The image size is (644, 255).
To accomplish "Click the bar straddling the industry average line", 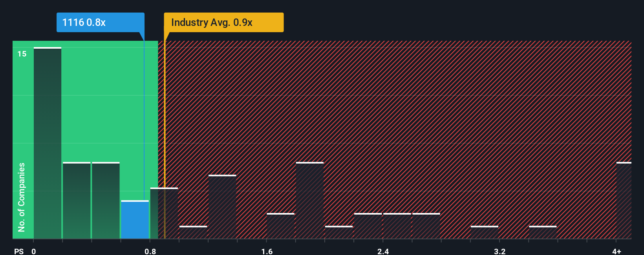I will coord(164,213).
